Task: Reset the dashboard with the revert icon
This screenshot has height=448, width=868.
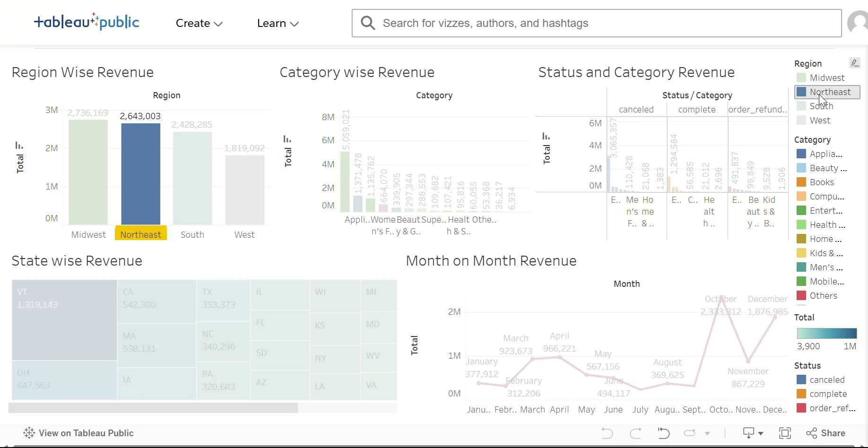Action: coord(663,433)
